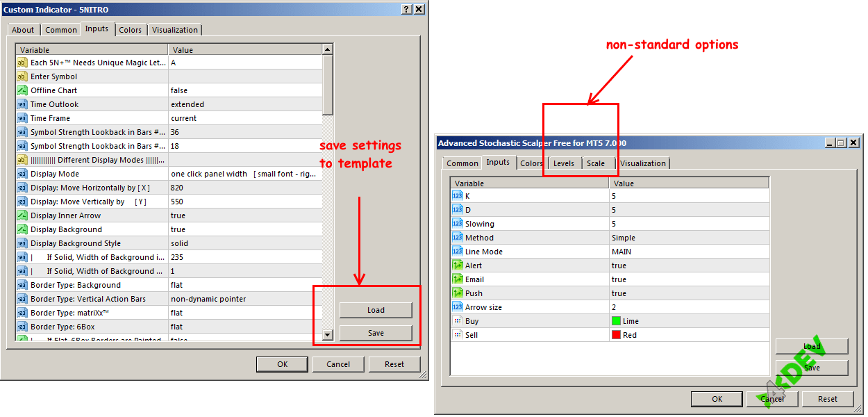Screen dimensions: 868x417
Task: Click the green boolean icon beside Push
Action: click(457, 293)
